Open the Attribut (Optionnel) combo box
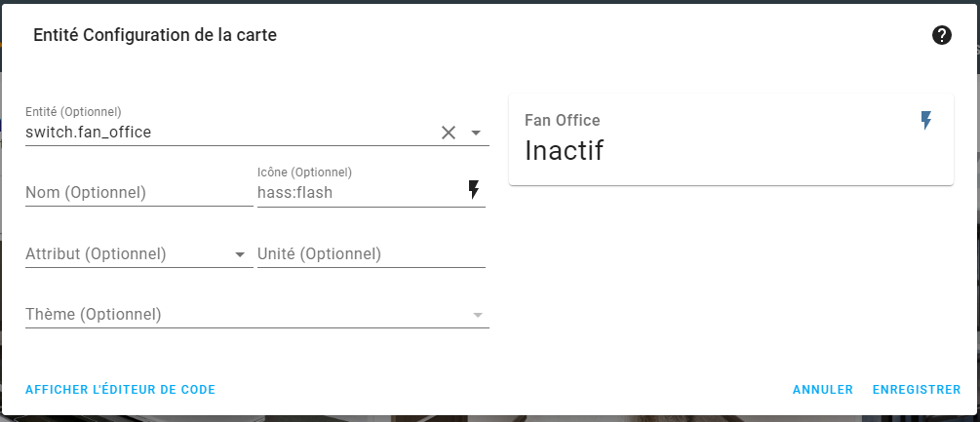Viewport: 980px width, 422px height. click(x=138, y=254)
